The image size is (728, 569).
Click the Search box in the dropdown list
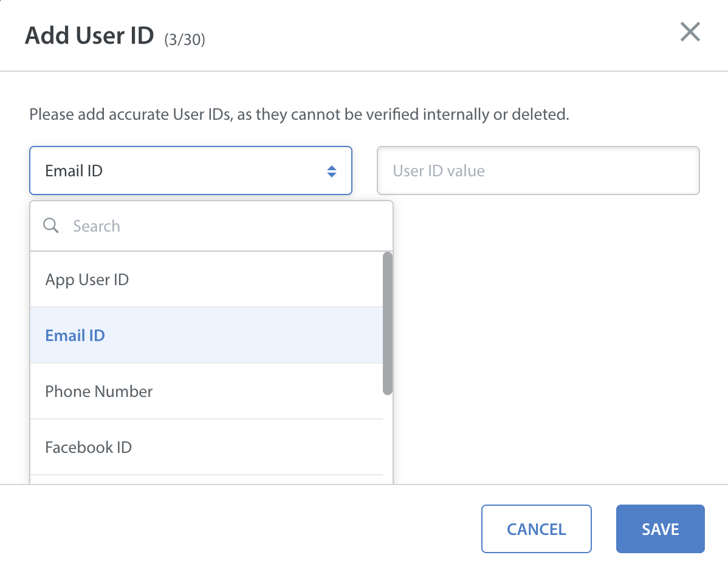point(225,226)
